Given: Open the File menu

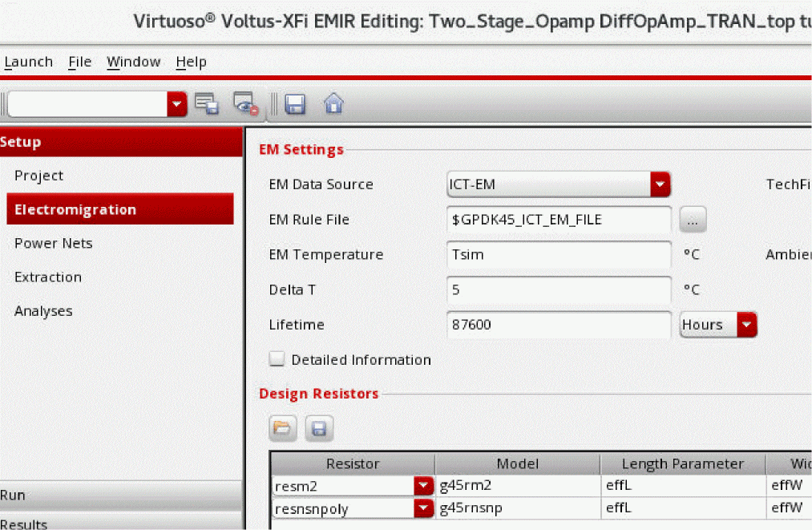Looking at the screenshot, I should coord(79,62).
